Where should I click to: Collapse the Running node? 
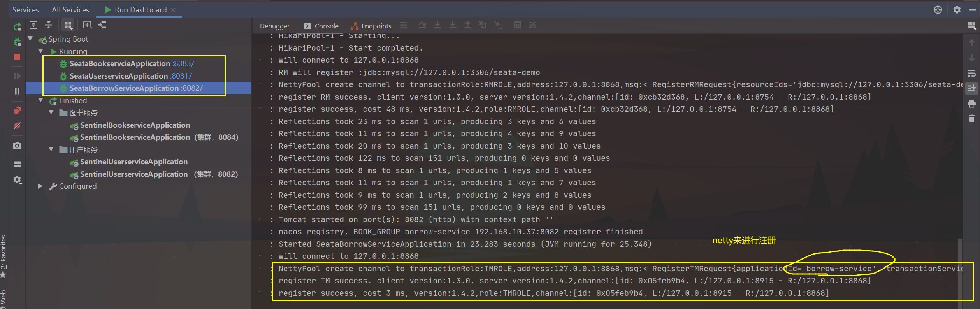[x=41, y=51]
